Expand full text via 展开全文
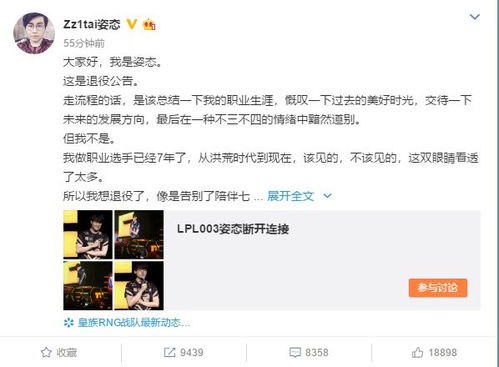The width and height of the screenshot is (499, 367). [x=290, y=196]
